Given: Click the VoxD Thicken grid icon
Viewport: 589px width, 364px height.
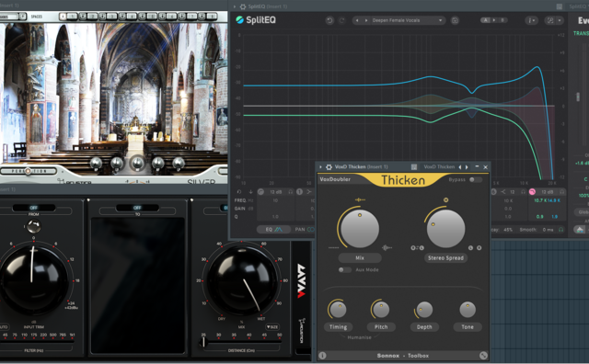Looking at the screenshot, I should click(414, 167).
